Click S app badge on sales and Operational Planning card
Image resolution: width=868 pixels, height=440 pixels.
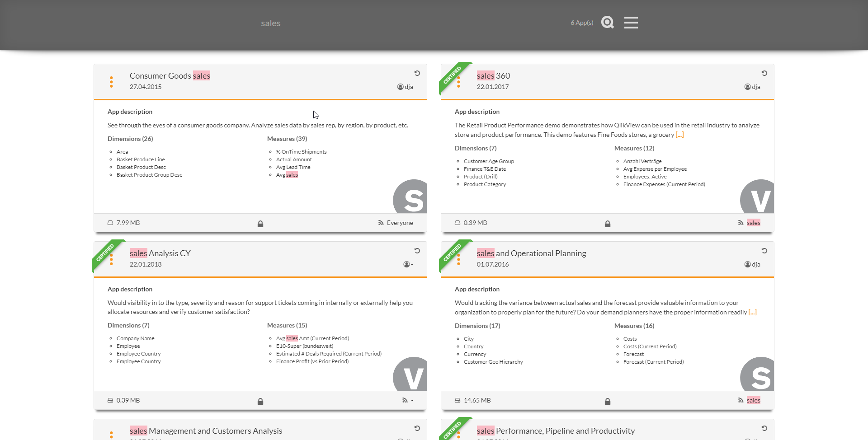click(758, 374)
